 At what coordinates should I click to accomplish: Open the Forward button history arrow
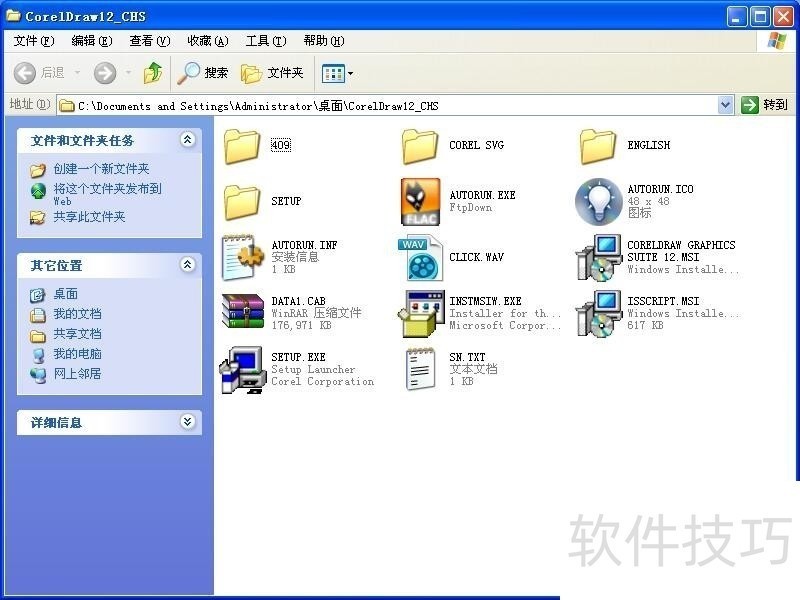click(128, 73)
